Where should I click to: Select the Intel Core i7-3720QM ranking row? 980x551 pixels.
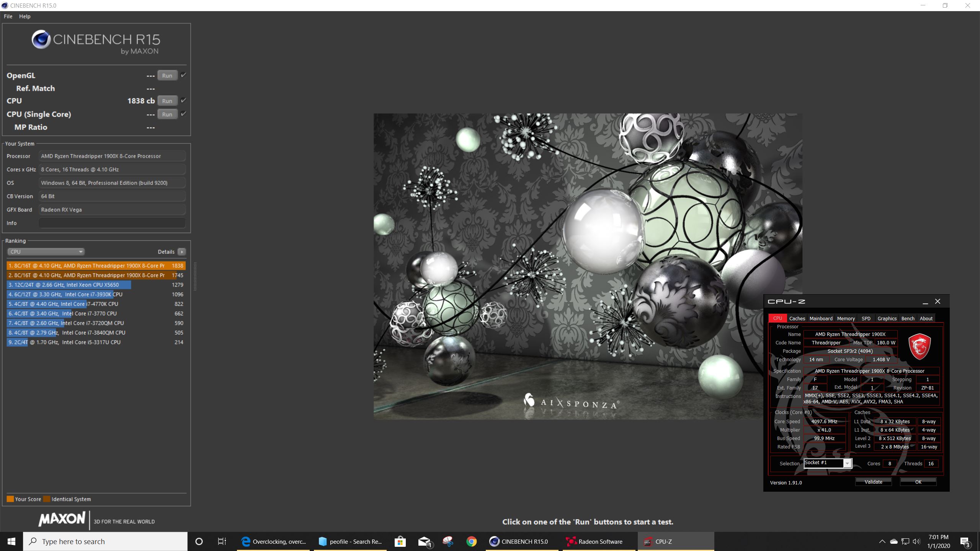[x=96, y=323]
